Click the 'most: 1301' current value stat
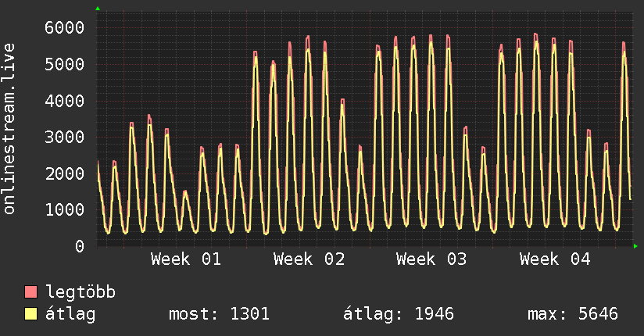The height and width of the screenshot is (336, 644). click(x=219, y=315)
